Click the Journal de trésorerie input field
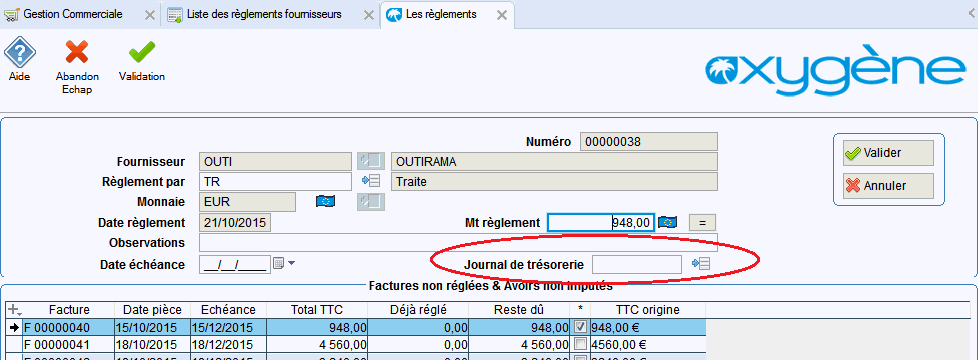Screen dimensions: 978x360 tap(637, 265)
